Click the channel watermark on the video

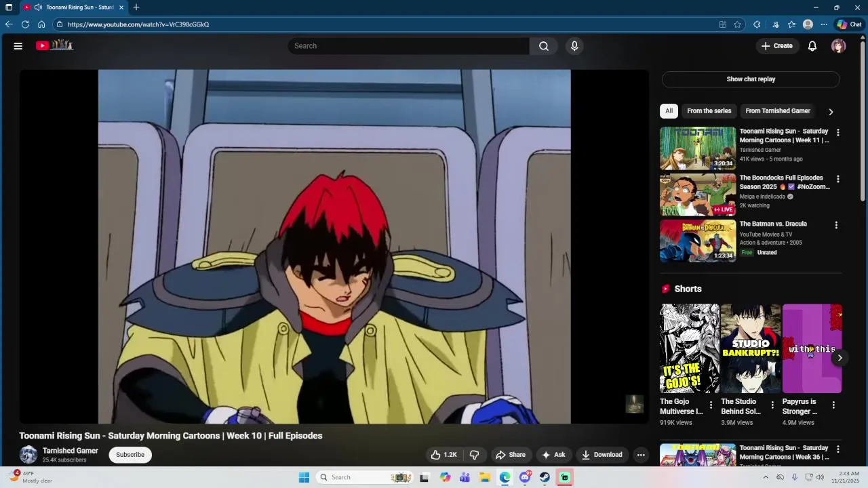click(x=634, y=405)
